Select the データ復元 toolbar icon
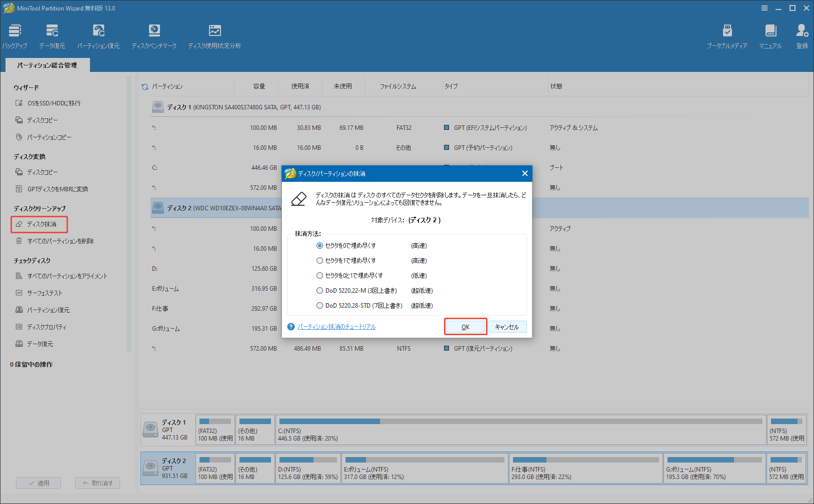This screenshot has width=814, height=504. coord(51,35)
